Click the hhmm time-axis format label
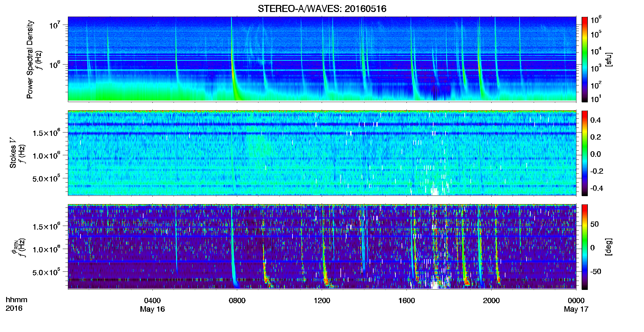The image size is (644, 332). click(17, 300)
